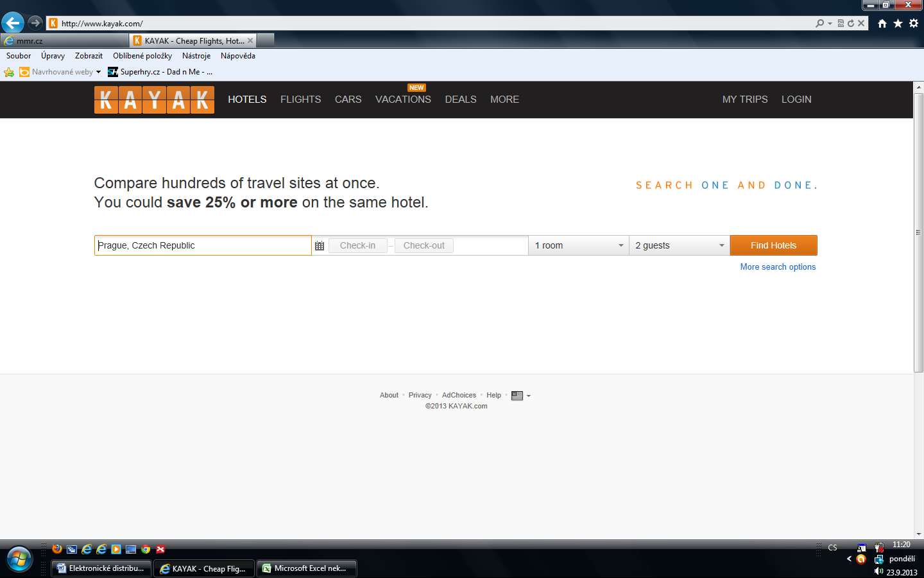Open the About footer link
924x578 pixels.
coord(389,395)
